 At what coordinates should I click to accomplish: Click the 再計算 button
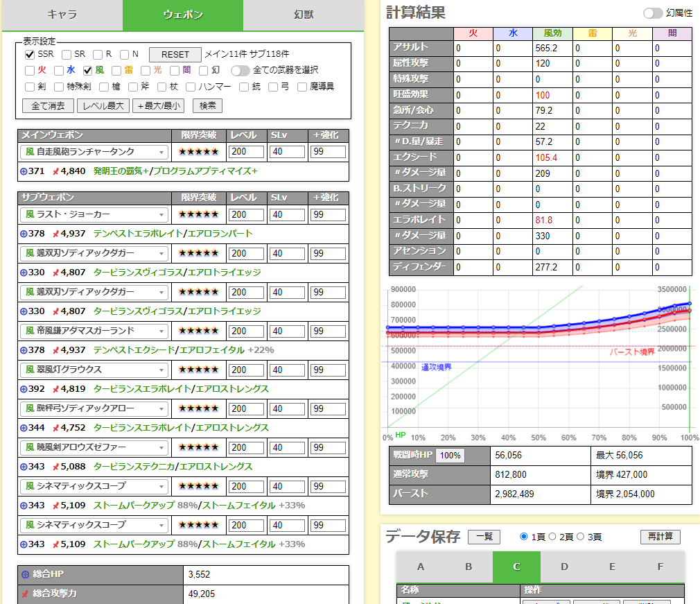point(660,537)
